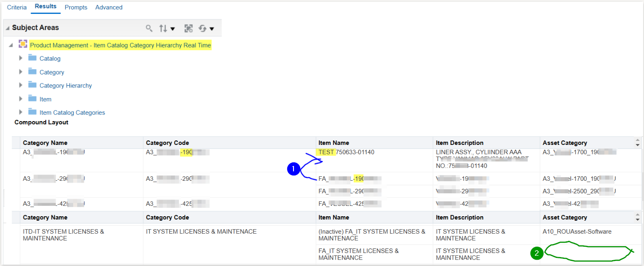644x266 pixels.
Task: Select the Item Catalog Categories tree label
Action: (72, 113)
